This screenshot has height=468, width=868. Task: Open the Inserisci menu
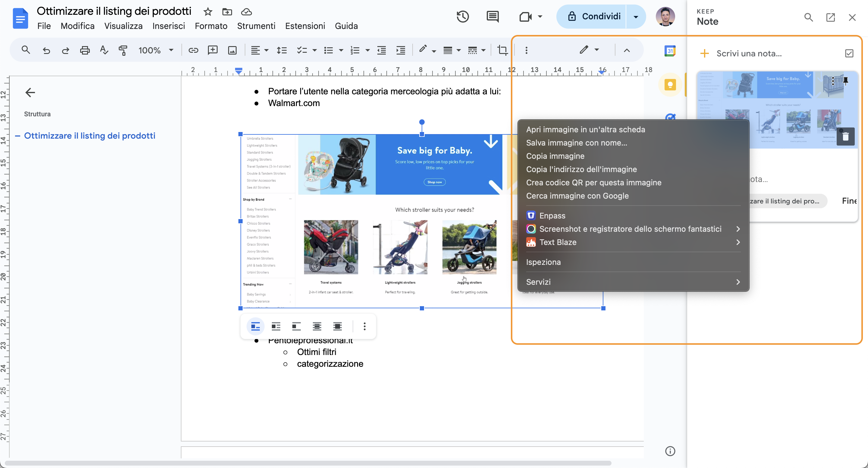(168, 26)
